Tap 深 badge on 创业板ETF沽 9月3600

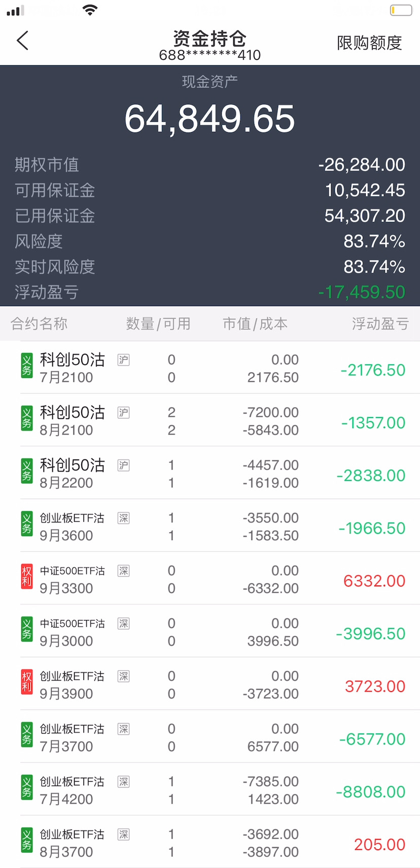123,518
